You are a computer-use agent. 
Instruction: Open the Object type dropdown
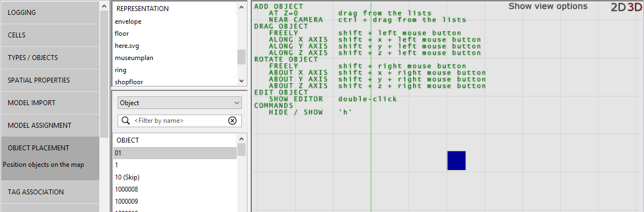(x=180, y=103)
